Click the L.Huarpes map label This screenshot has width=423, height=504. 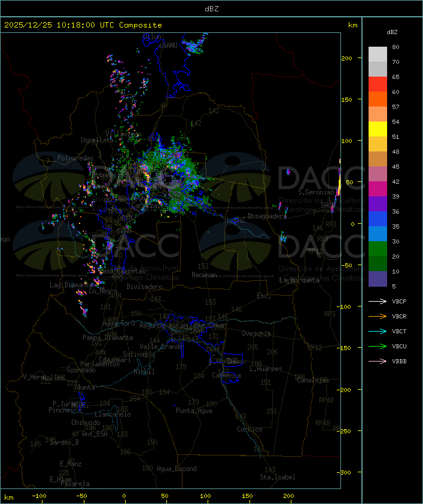click(x=266, y=369)
